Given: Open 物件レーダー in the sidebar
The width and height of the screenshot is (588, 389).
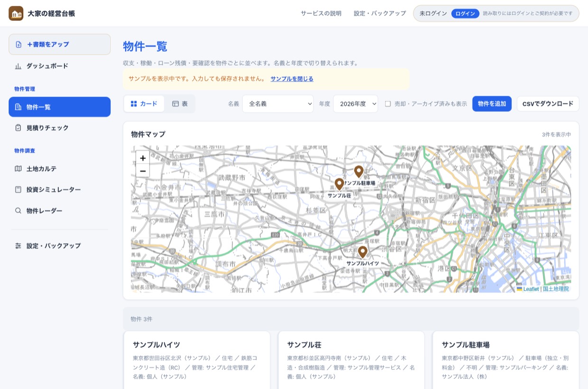Looking at the screenshot, I should pyautogui.click(x=60, y=211).
